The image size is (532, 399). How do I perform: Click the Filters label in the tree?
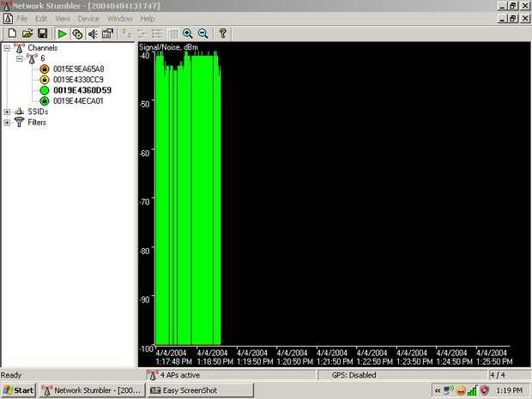click(x=37, y=123)
